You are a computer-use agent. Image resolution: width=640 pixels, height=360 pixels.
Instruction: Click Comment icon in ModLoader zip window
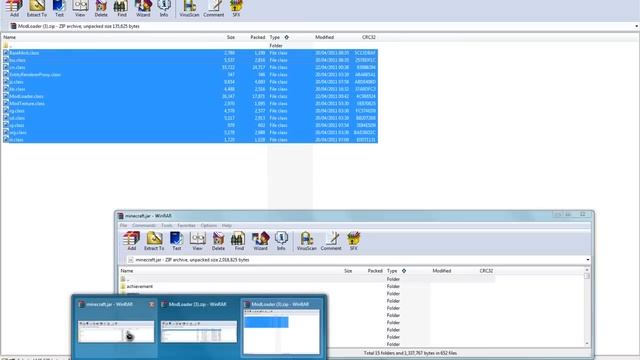click(213, 8)
